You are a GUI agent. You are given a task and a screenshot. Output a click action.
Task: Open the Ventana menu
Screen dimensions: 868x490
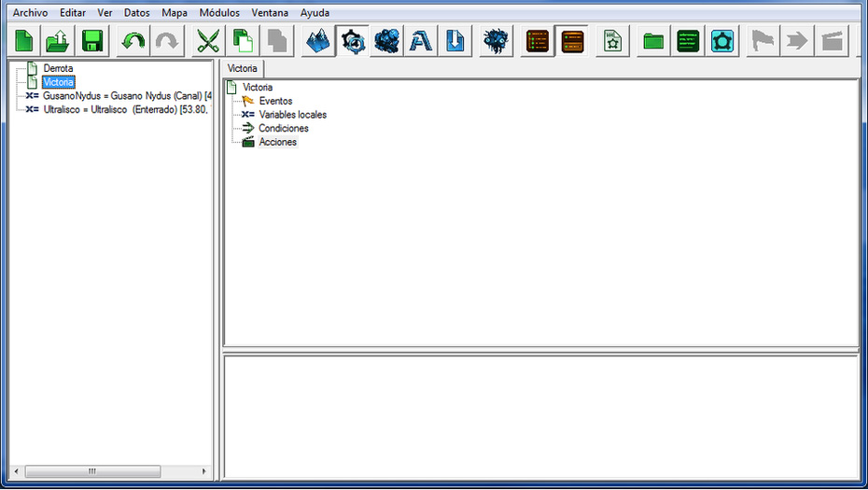pos(270,12)
